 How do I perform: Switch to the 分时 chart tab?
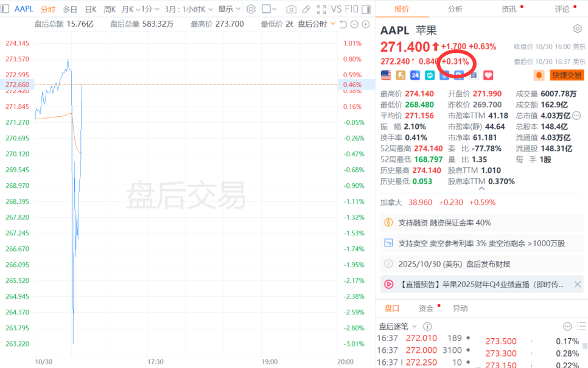[48, 9]
